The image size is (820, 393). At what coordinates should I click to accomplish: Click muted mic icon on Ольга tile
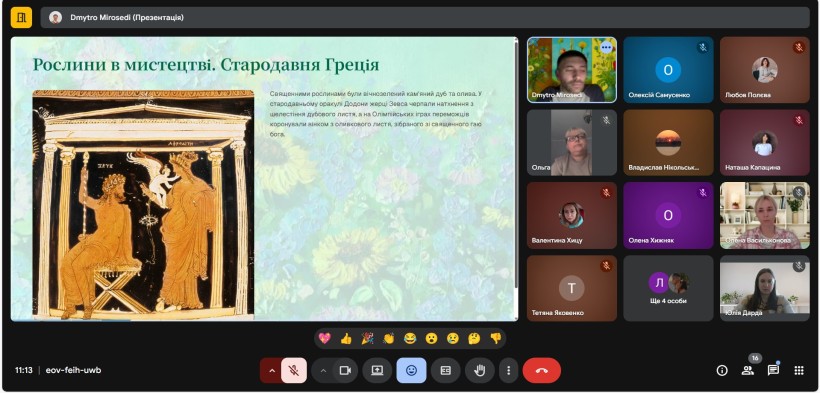(x=606, y=120)
